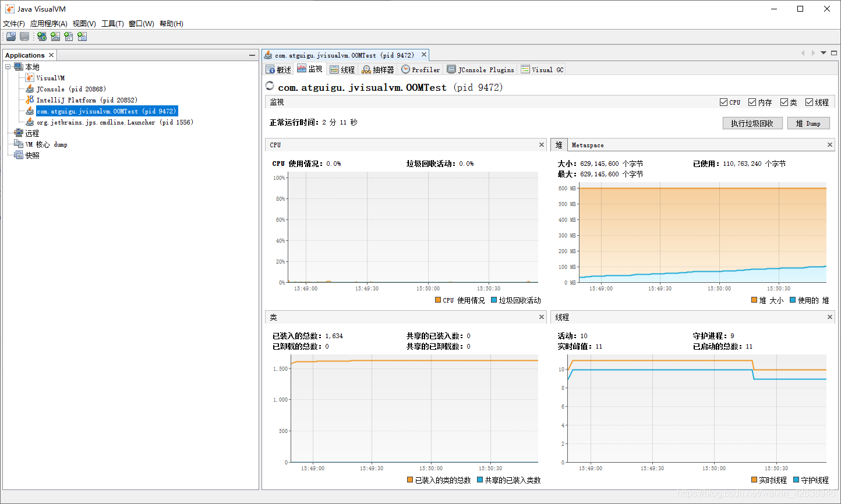The height and width of the screenshot is (504, 841).
Task: Close the OOMTest (pid 9472) document tab
Action: point(424,55)
